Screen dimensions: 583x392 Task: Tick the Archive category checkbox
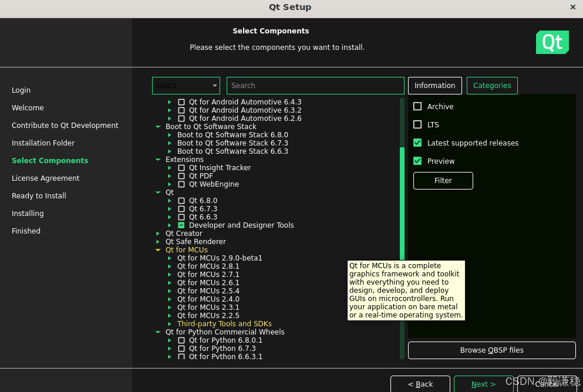point(417,106)
